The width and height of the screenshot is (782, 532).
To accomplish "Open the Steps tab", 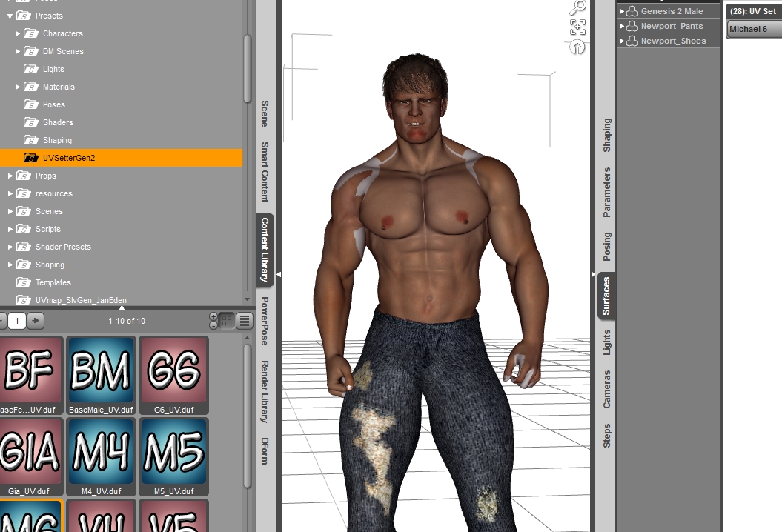I will (x=607, y=435).
